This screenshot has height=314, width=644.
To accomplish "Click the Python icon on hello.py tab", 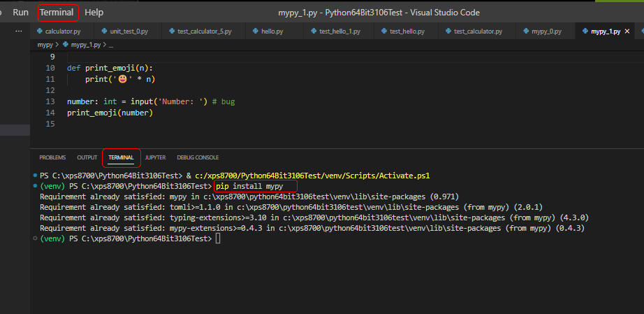I will tap(256, 31).
